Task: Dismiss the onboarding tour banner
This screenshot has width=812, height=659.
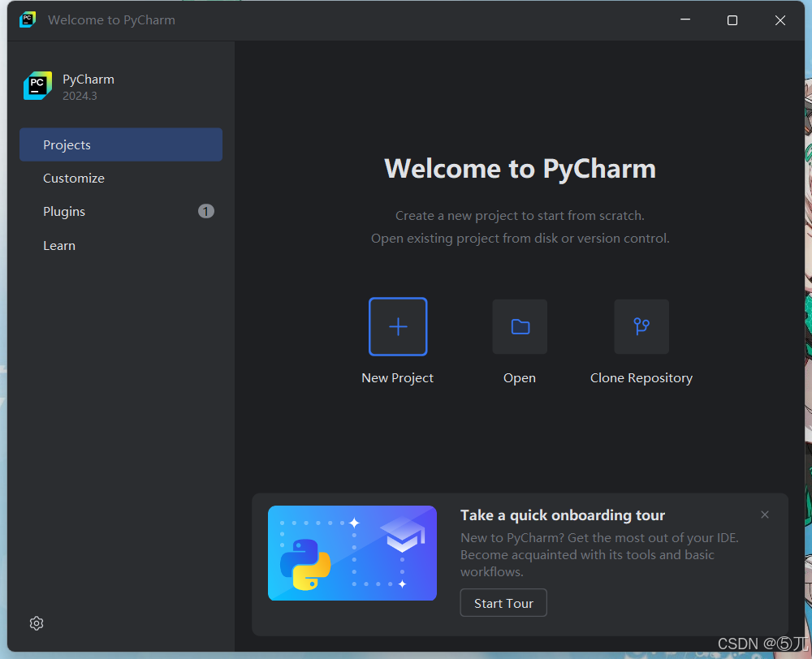Action: coord(765,515)
